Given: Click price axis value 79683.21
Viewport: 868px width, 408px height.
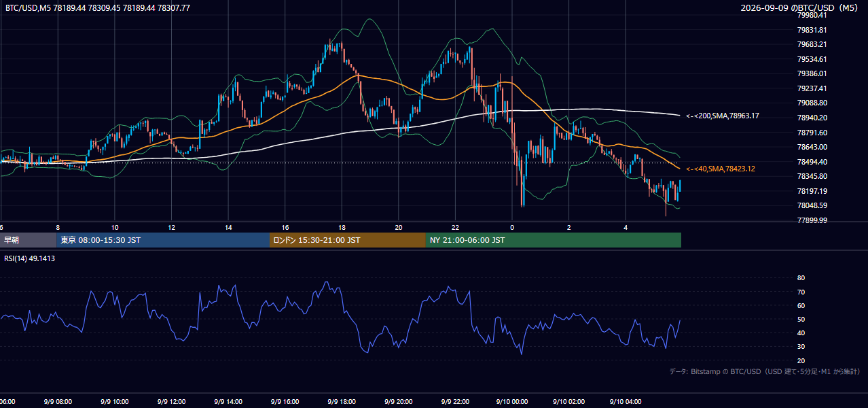Looking at the screenshot, I should tap(812, 44).
